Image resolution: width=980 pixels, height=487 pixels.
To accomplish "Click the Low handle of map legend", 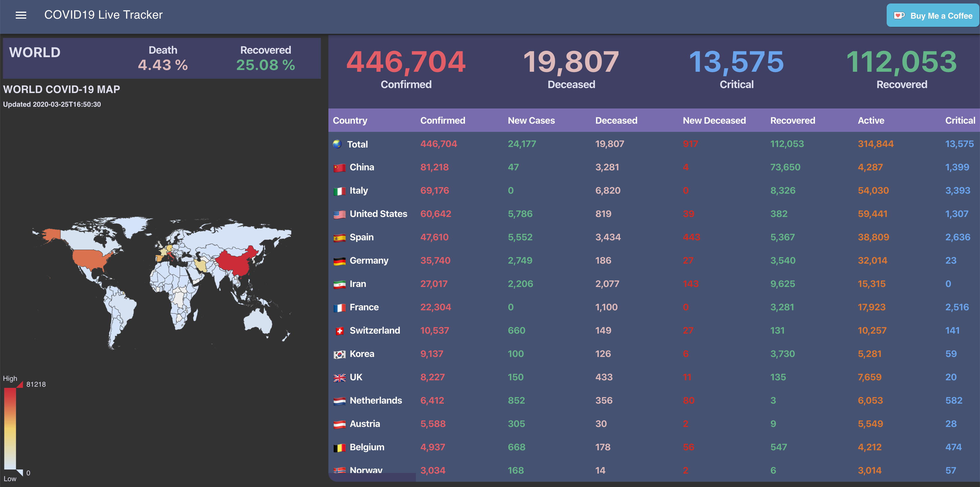I will 20,472.
